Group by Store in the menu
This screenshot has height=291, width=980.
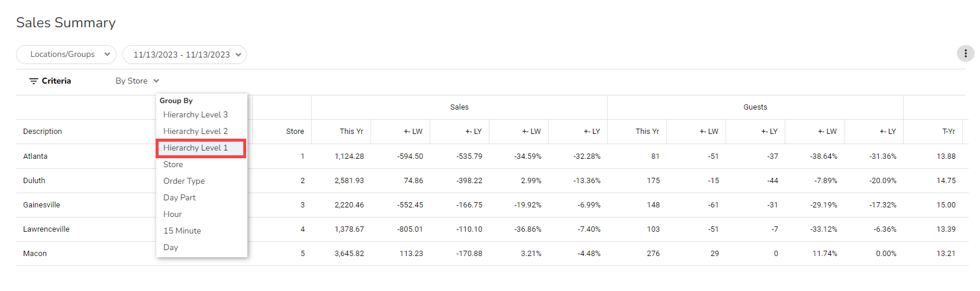[x=173, y=165]
